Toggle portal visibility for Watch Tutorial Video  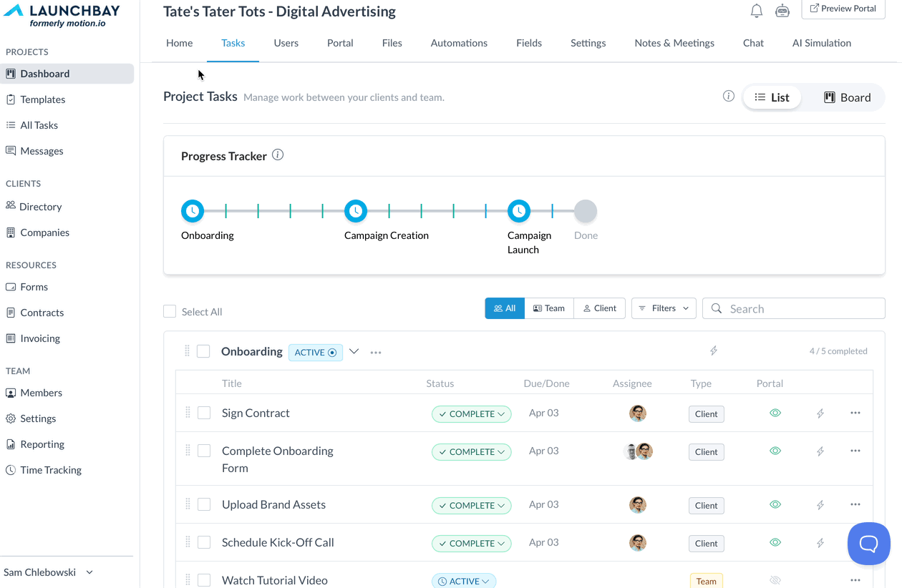pos(775,580)
